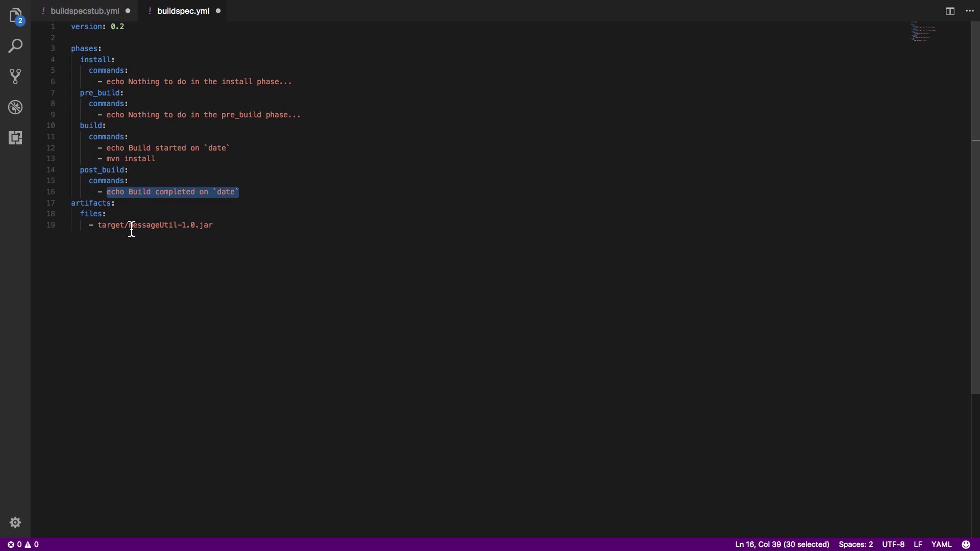Click the minimap code preview

tap(923, 32)
